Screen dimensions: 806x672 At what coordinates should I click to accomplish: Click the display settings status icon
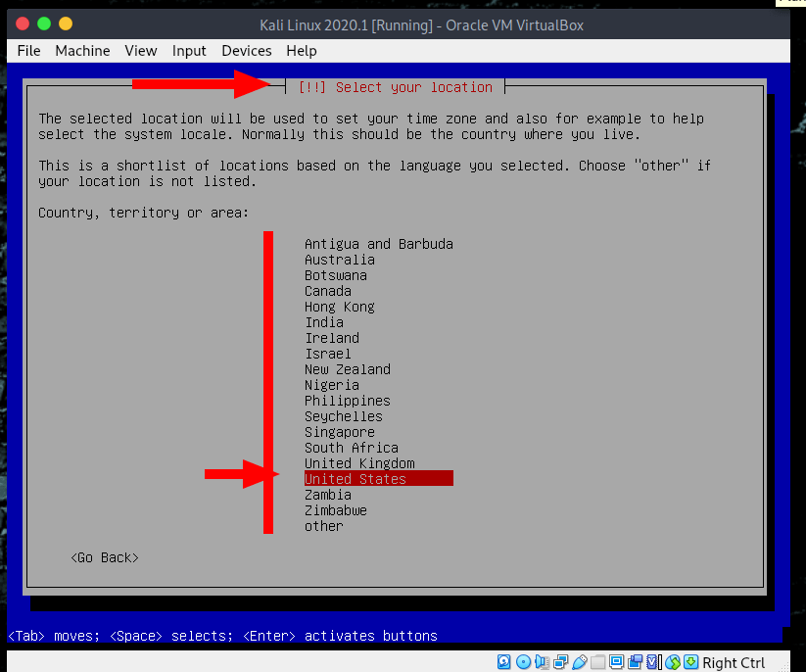616,662
